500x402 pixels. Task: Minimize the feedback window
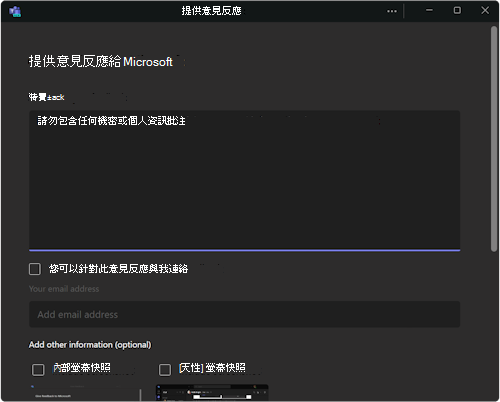(x=429, y=10)
